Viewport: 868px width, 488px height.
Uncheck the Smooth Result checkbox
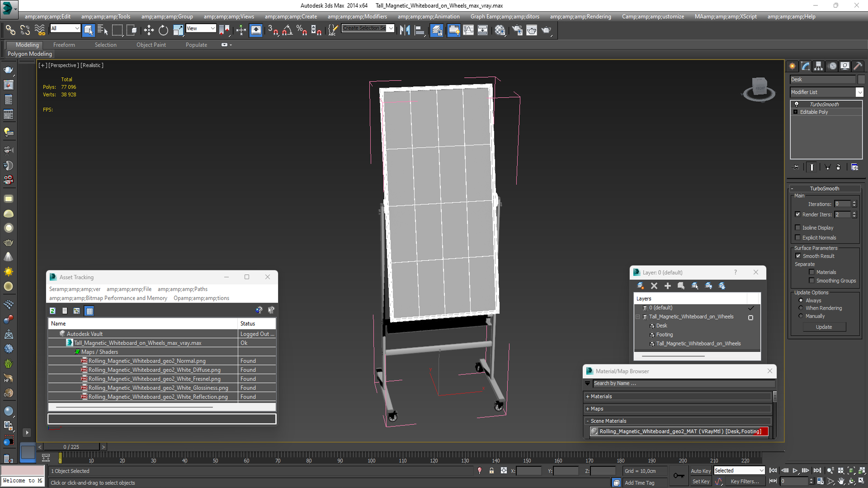798,256
